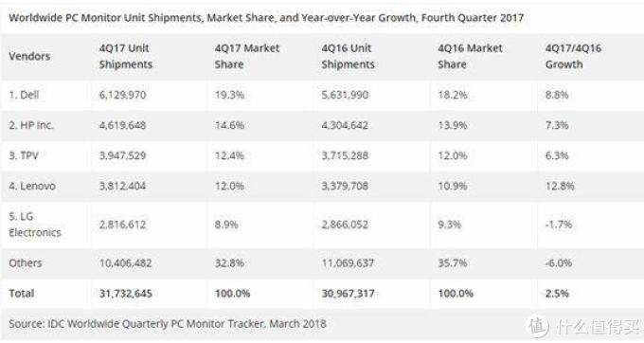Image resolution: width=644 pixels, height=343 pixels.
Task: Click the IDC source citation line
Action: click(168, 324)
